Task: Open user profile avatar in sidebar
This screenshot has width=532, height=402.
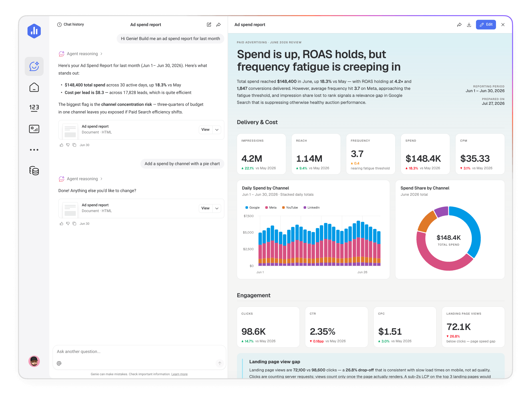Action: pos(34,361)
